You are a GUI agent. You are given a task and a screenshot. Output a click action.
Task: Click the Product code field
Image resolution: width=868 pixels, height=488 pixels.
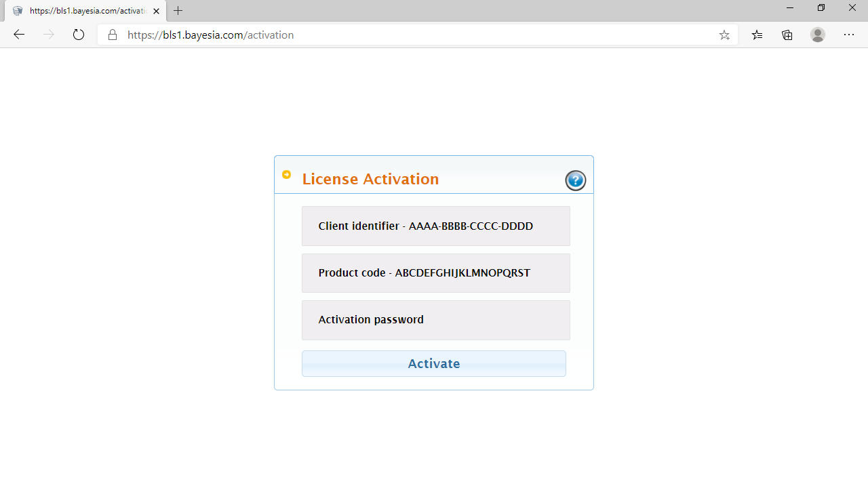click(x=435, y=272)
